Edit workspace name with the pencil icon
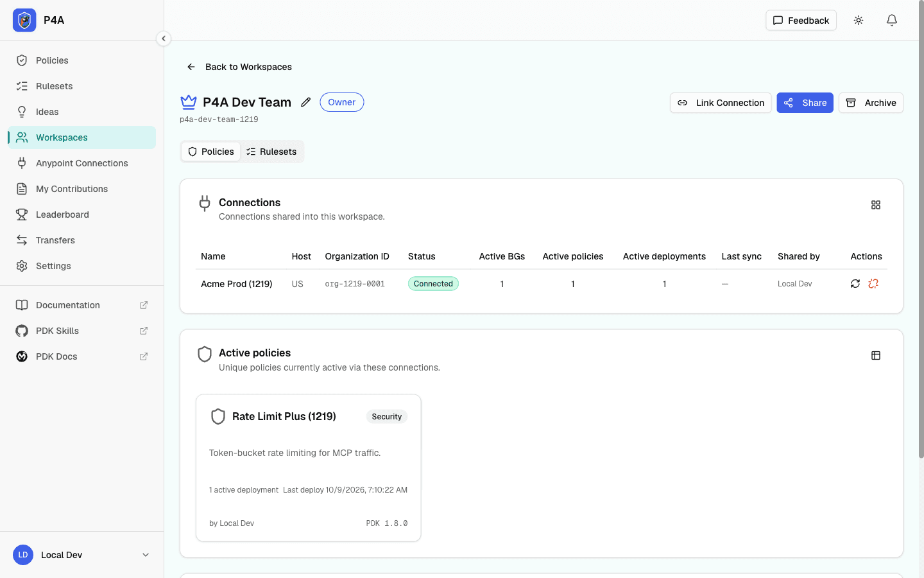This screenshot has height=578, width=924. click(306, 102)
